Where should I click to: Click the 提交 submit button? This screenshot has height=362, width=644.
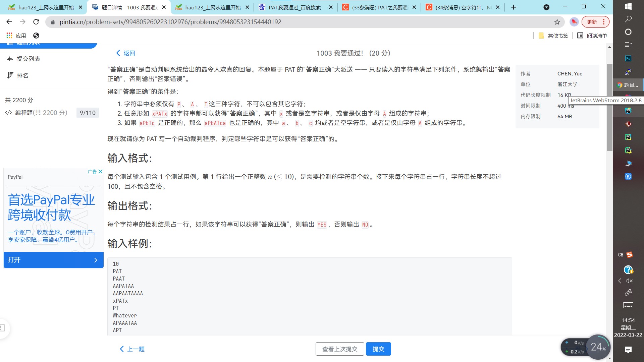pos(378,349)
